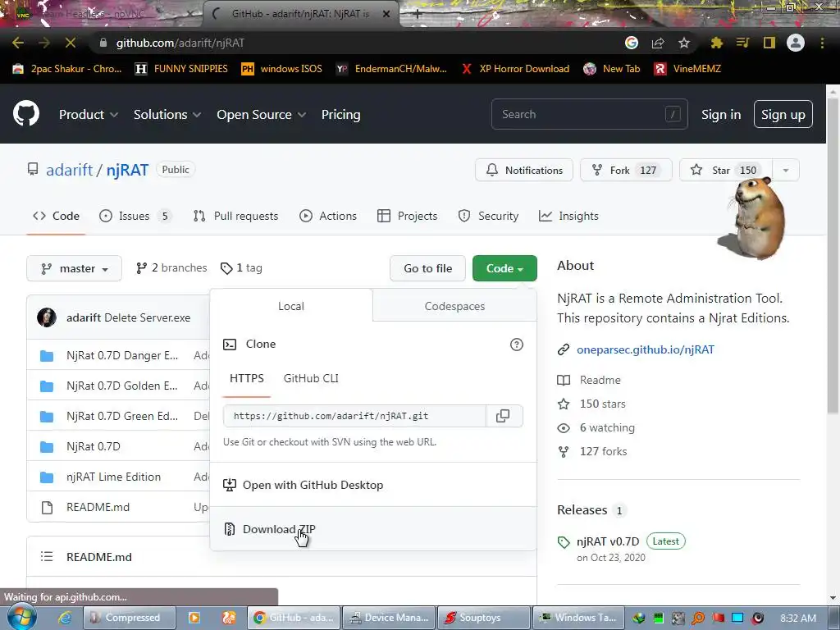Click the red flag tray icon

click(x=718, y=619)
